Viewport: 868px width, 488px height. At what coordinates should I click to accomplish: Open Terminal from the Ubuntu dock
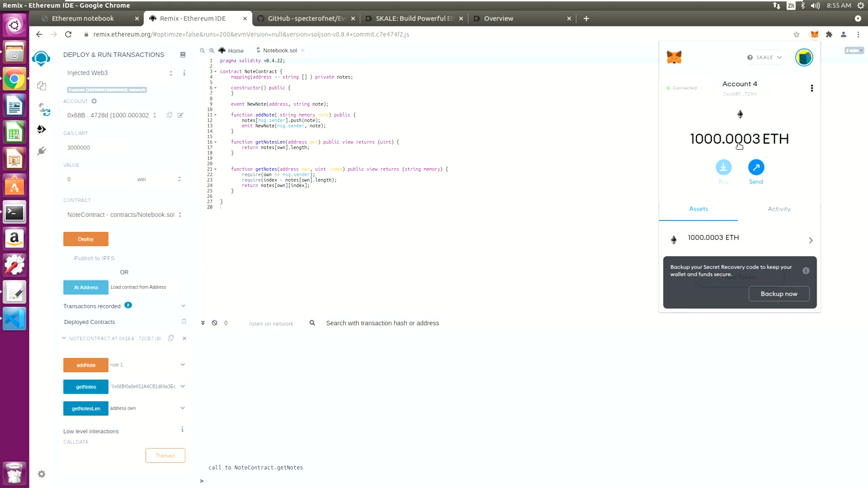pos(14,212)
